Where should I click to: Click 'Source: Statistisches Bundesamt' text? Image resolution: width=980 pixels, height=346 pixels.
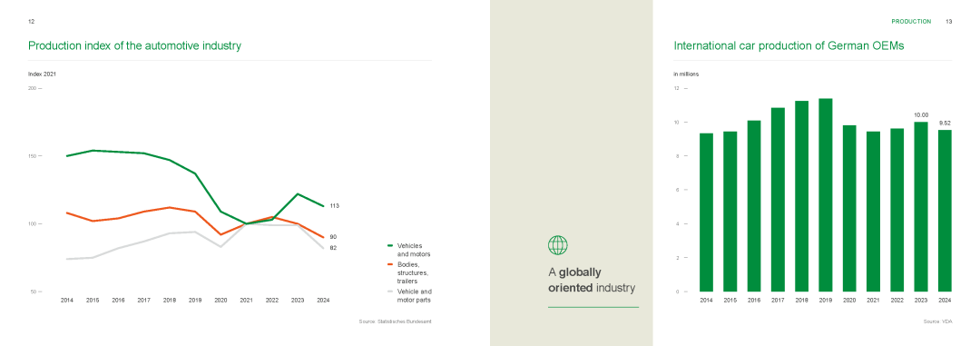[396, 321]
